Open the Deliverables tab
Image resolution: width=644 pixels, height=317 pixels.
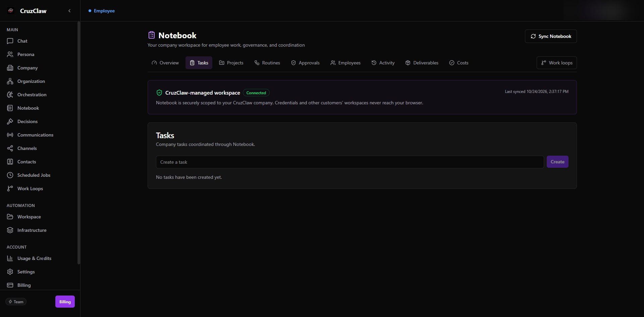pos(422,63)
